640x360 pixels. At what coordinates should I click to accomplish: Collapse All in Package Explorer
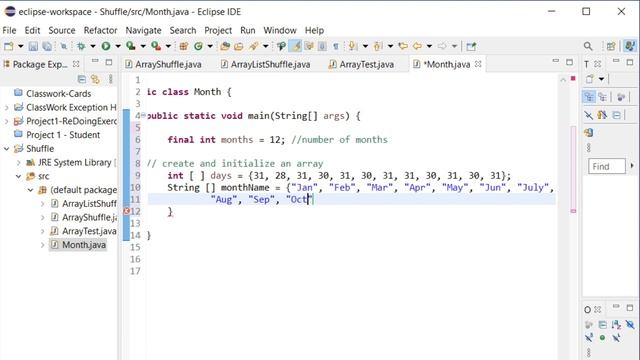click(x=82, y=79)
